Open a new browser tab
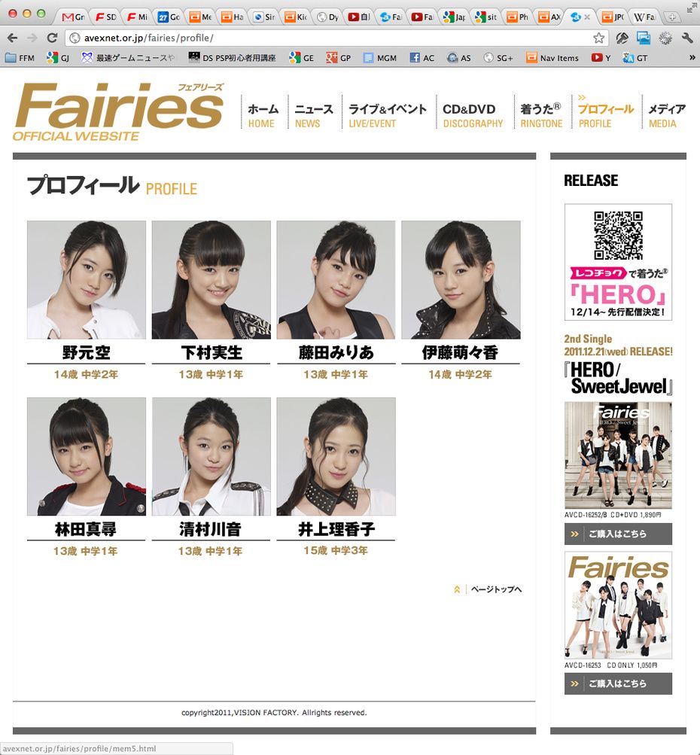Viewport: 700px width, 755px height. pos(672,17)
